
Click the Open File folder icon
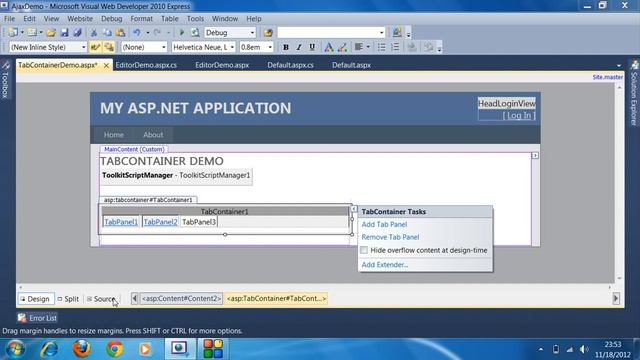click(x=51, y=33)
